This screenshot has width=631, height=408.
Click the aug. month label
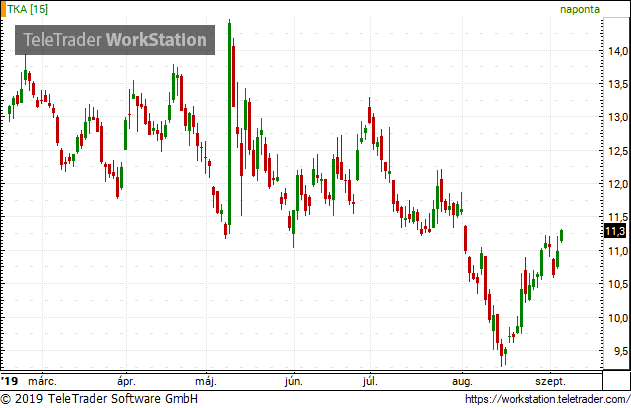point(462,381)
